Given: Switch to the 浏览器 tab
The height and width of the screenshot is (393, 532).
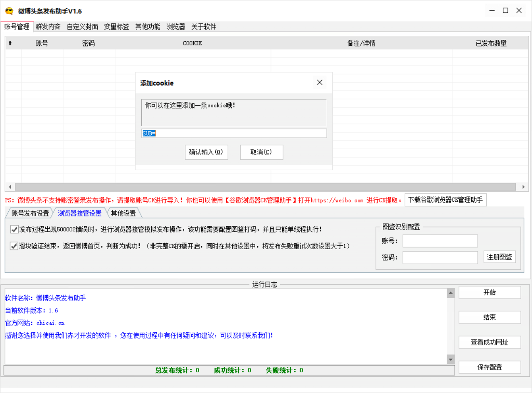Looking at the screenshot, I should tap(176, 27).
